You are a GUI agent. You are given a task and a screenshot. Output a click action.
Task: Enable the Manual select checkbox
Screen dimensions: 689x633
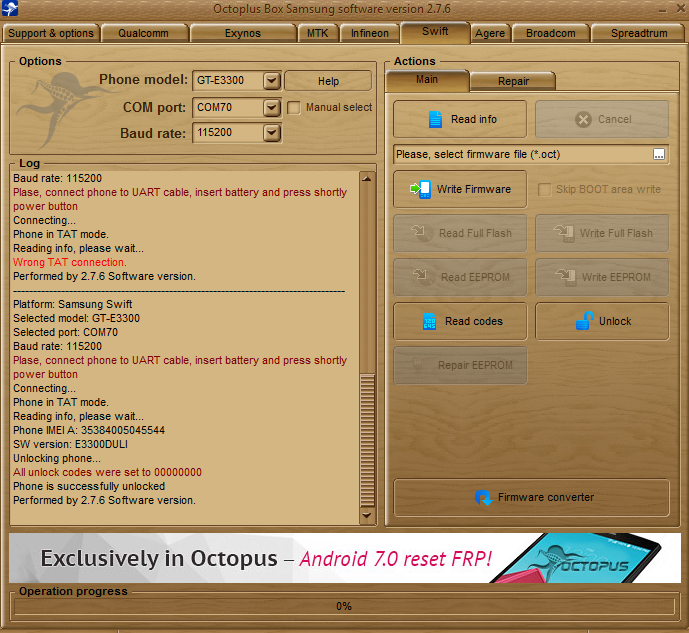coord(294,108)
